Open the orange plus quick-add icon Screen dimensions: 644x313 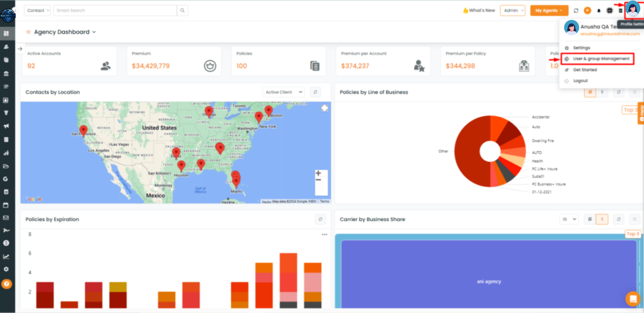point(587,10)
